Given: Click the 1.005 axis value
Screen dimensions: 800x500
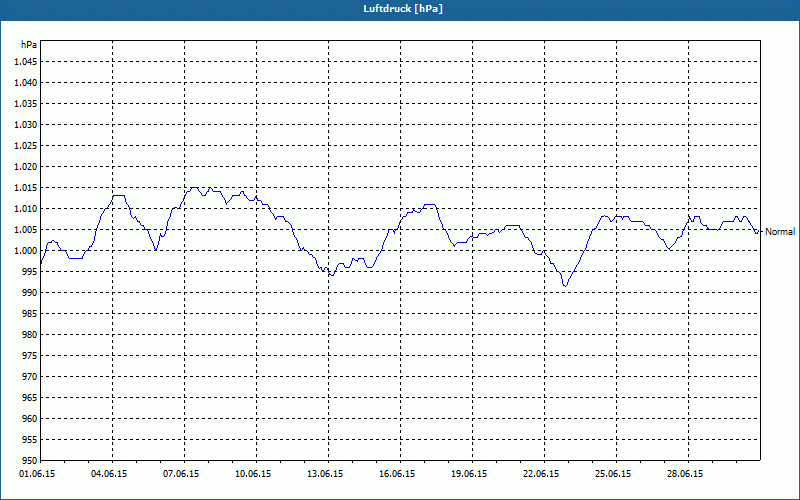Looking at the screenshot, I should pyautogui.click(x=26, y=230).
